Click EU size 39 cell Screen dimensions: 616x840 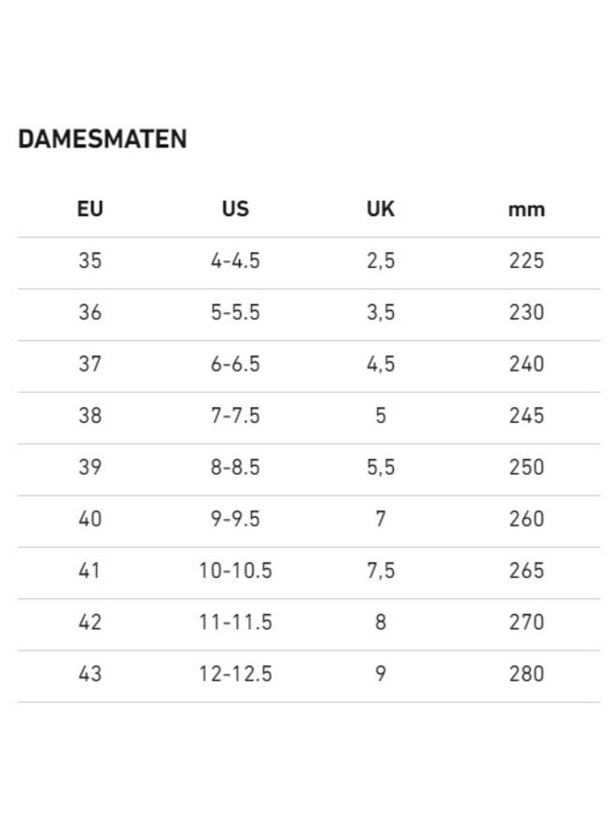click(x=90, y=467)
